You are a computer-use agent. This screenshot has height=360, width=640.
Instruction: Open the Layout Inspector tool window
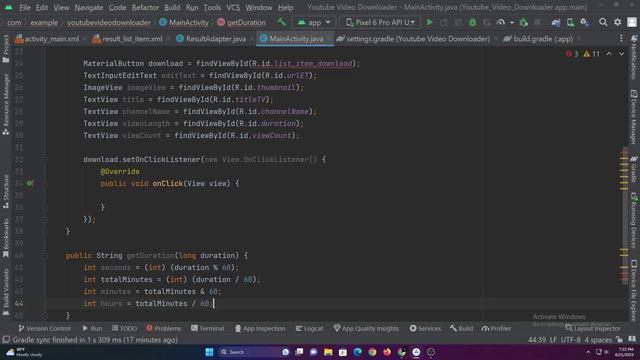[593, 328]
